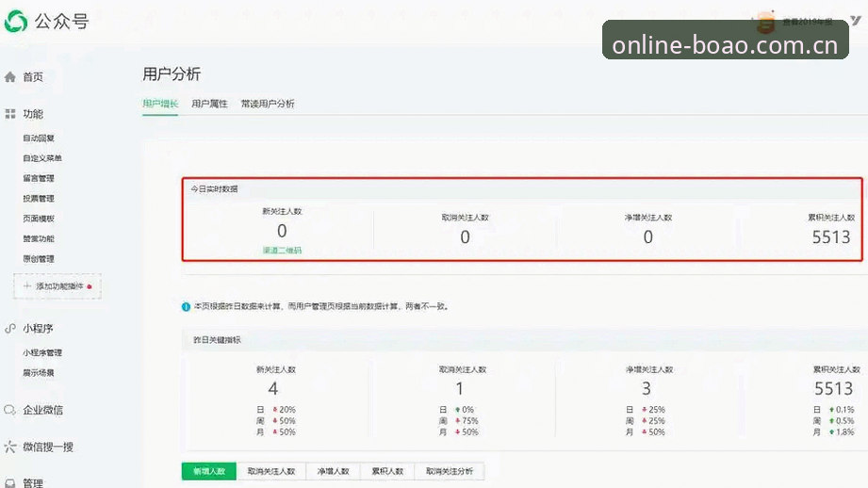
Task: Click yesterday's 取消关注人数 value 1
Action: click(x=460, y=389)
